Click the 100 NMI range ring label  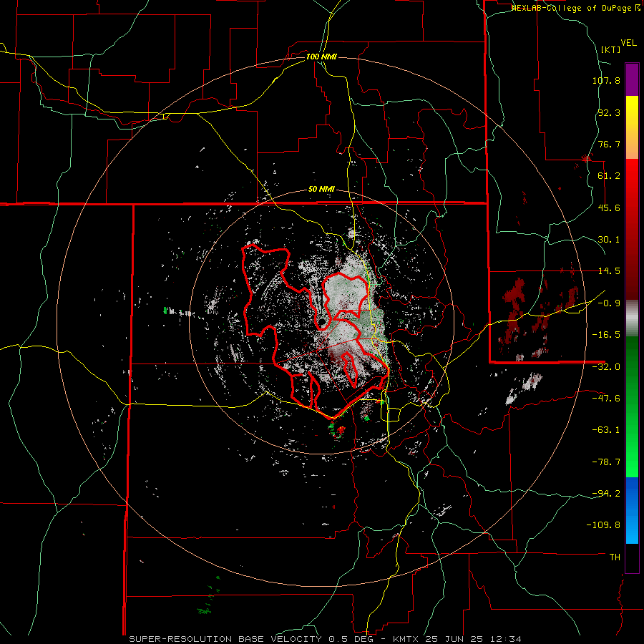[321, 57]
